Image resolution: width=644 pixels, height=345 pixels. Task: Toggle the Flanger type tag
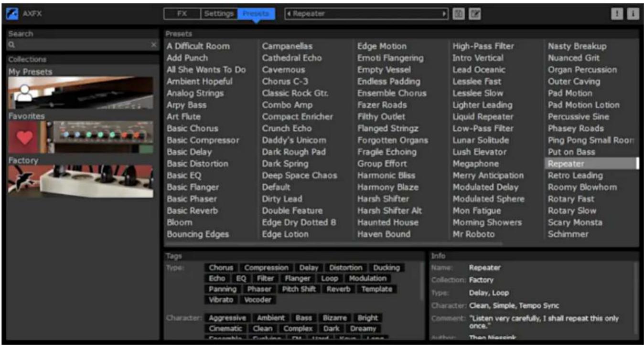click(x=297, y=278)
